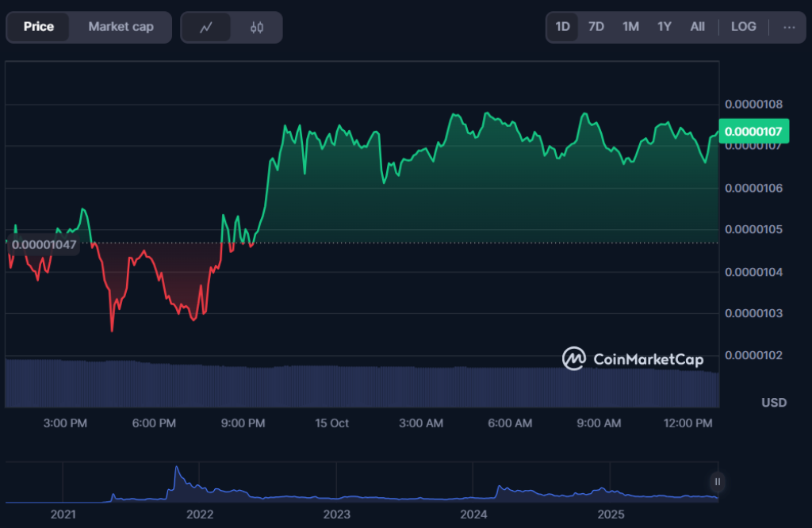
Task: Select the 1M time range
Action: pos(630,27)
